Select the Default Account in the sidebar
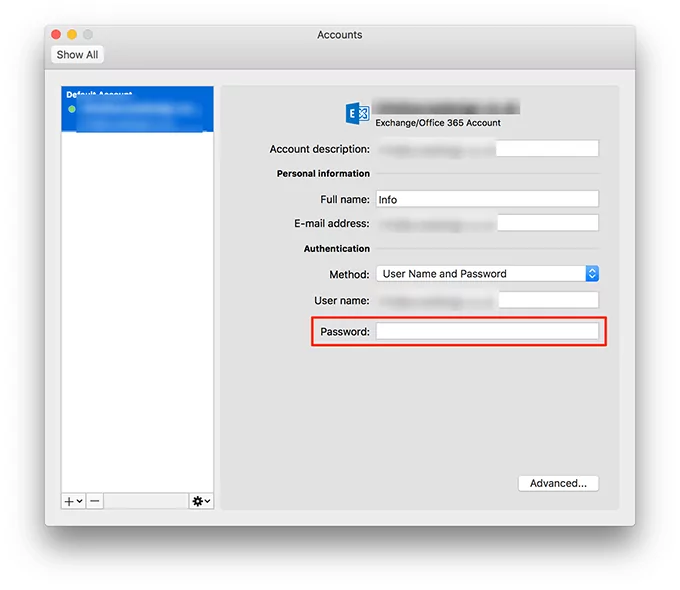 (x=137, y=108)
